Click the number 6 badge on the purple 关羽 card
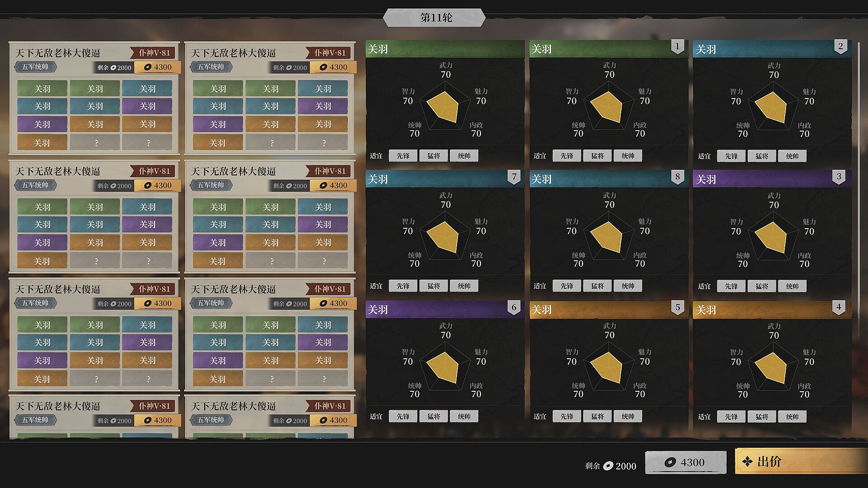The height and width of the screenshot is (488, 868). (514, 307)
